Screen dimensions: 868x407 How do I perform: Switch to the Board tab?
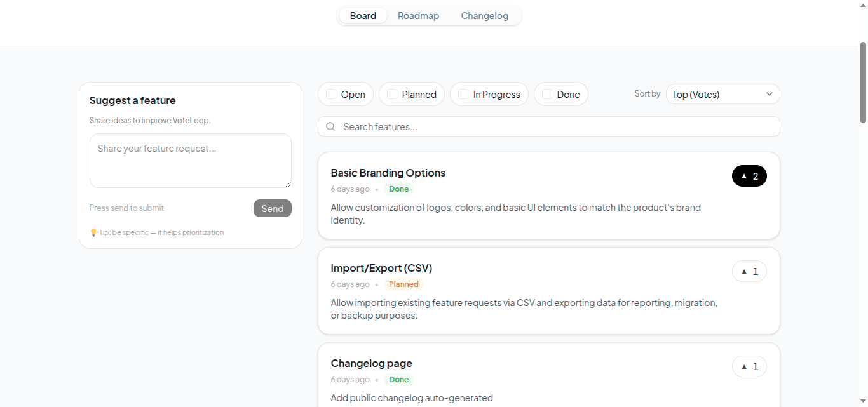point(363,16)
